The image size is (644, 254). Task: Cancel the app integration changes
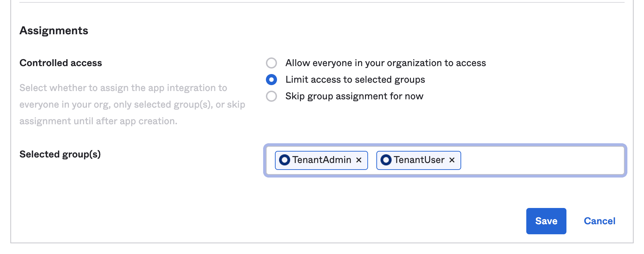point(599,221)
